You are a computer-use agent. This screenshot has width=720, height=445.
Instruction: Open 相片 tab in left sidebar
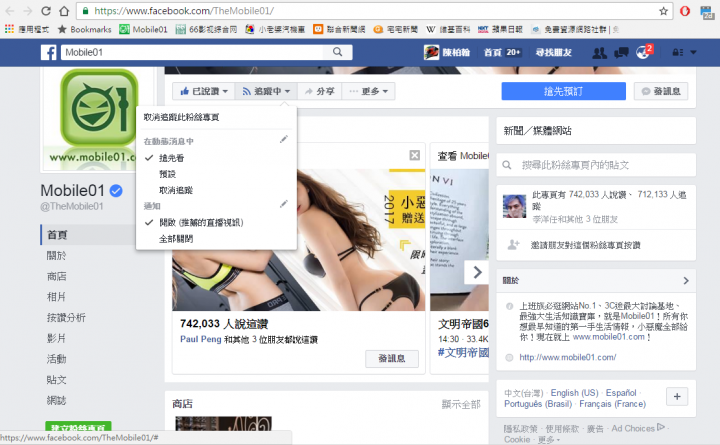[56, 297]
